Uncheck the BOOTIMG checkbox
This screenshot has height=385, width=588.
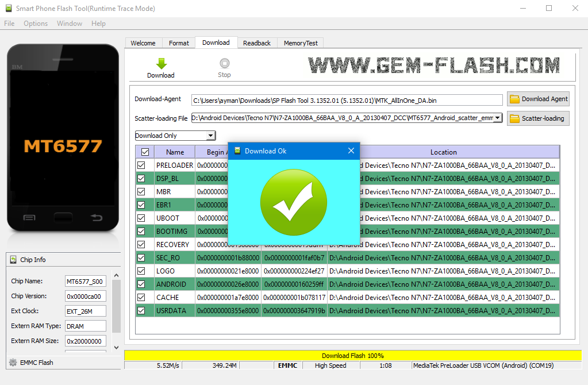tap(141, 232)
